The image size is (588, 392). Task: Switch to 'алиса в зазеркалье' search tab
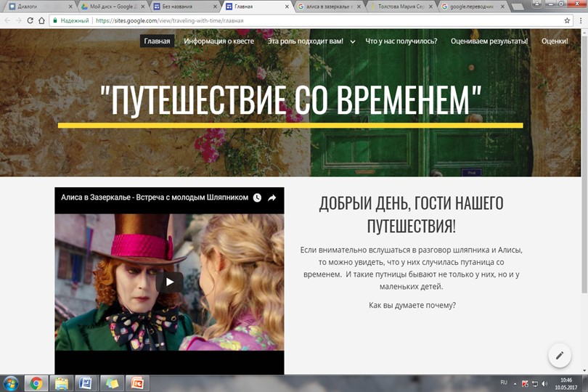click(328, 7)
